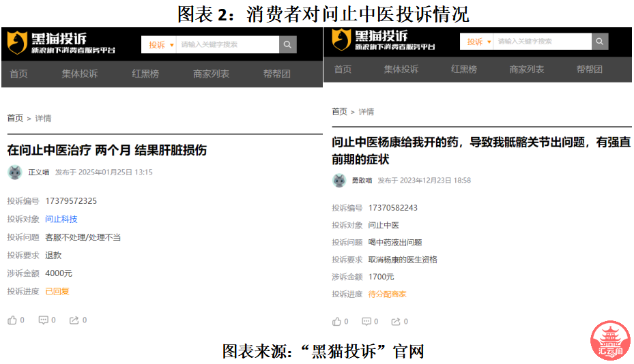Like the 杨康 complaint (thumbs-up icon)

click(336, 322)
